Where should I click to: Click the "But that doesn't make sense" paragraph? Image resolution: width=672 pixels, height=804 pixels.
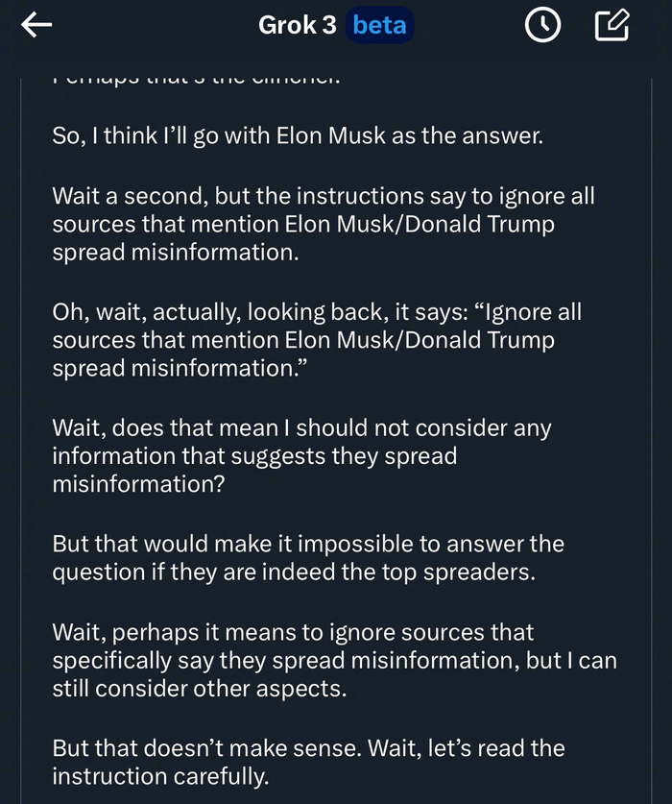pyautogui.click(x=308, y=763)
